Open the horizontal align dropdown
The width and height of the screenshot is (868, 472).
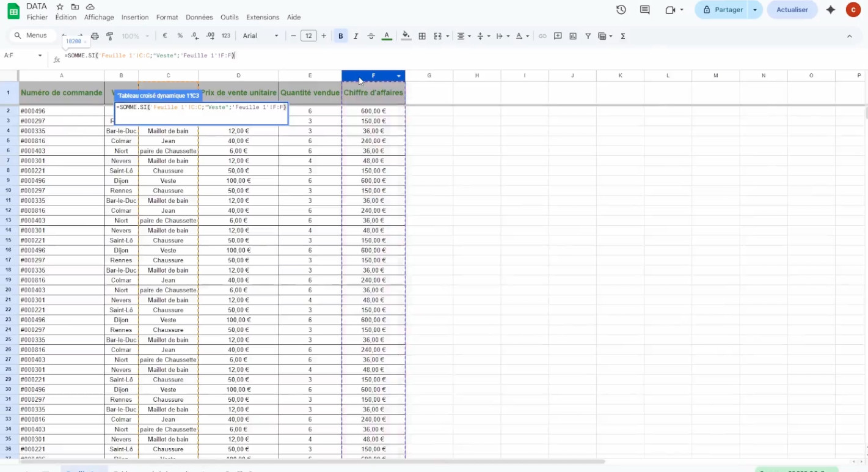[x=464, y=36]
